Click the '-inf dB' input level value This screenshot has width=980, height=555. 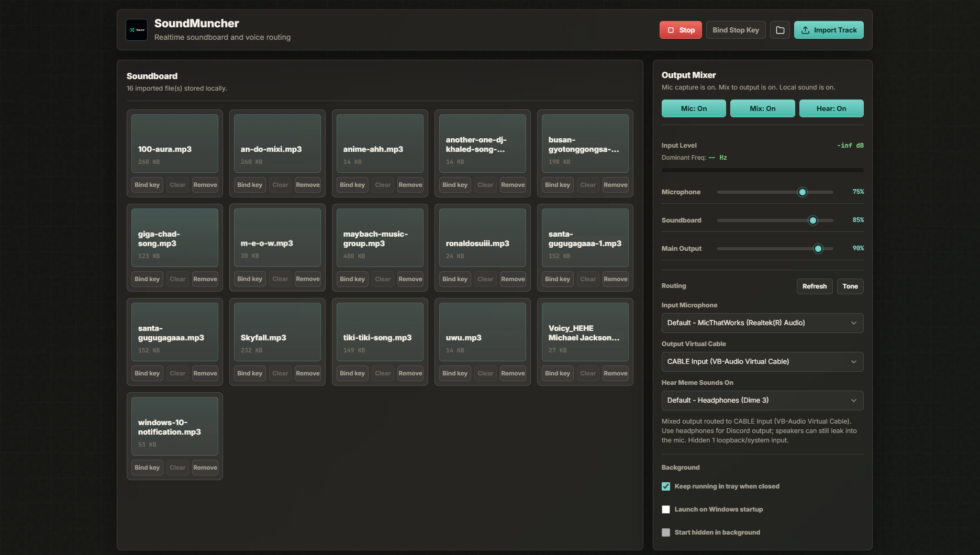click(x=850, y=146)
